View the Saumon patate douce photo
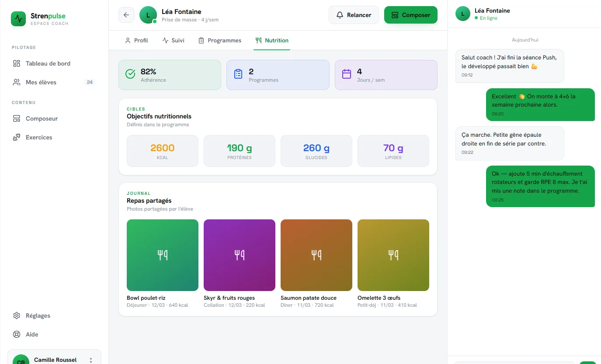 [x=316, y=255]
